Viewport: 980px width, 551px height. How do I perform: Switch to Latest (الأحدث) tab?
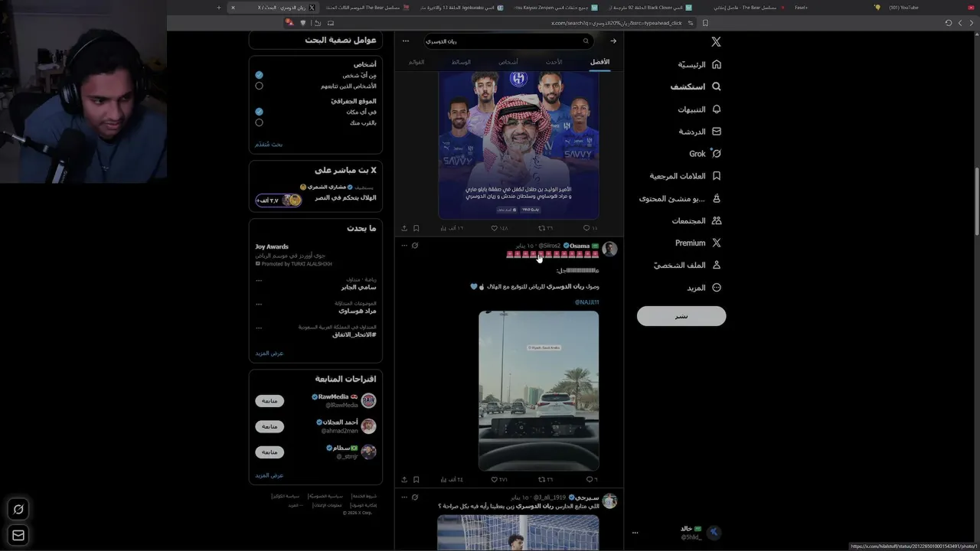tap(554, 62)
